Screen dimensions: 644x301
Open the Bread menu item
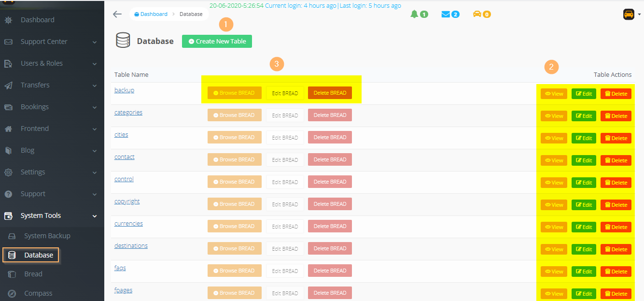click(33, 274)
